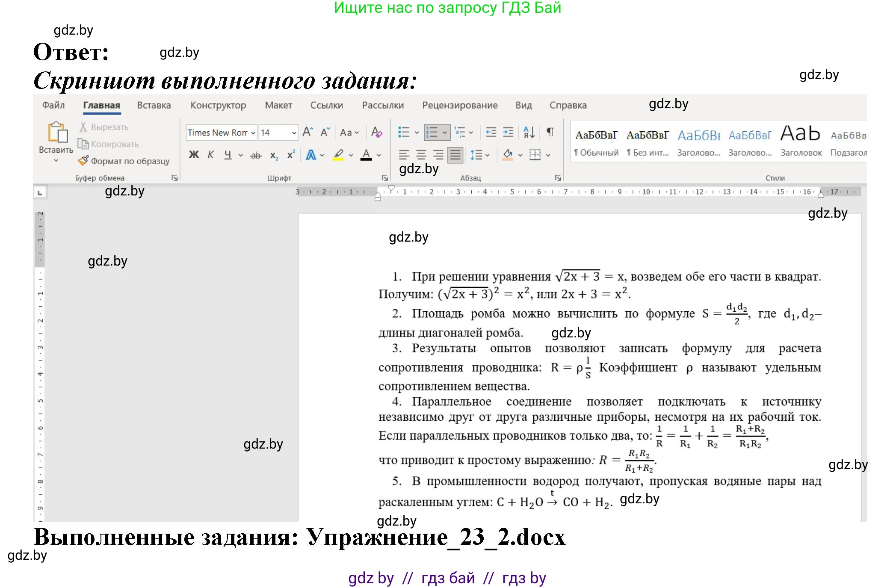Apply italic using the К icon
The width and height of the screenshot is (896, 588).
click(x=210, y=154)
